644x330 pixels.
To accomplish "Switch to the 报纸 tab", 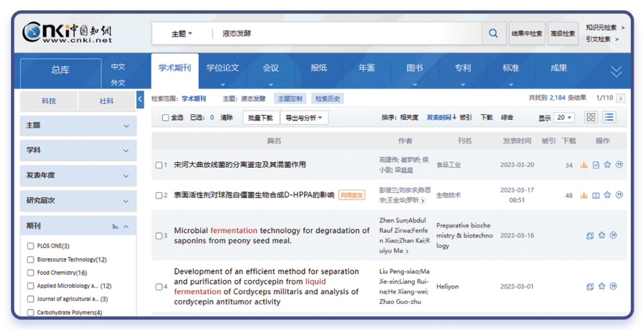I will [x=319, y=68].
